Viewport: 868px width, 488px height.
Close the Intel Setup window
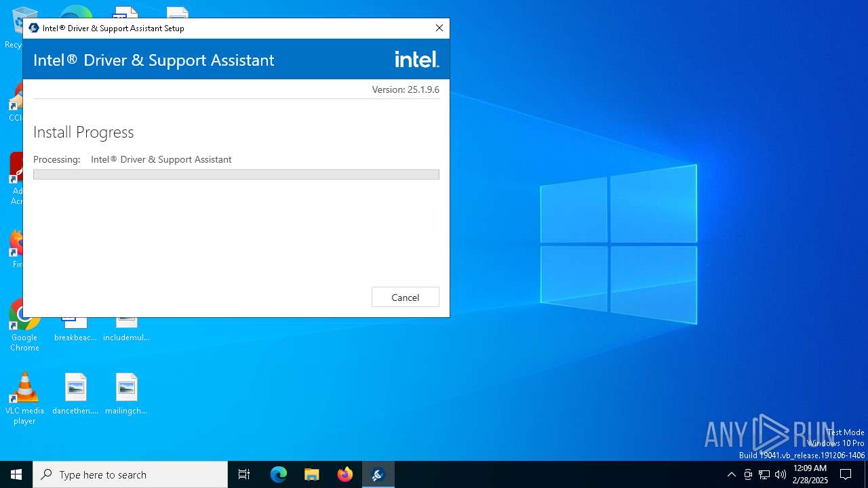click(x=439, y=28)
